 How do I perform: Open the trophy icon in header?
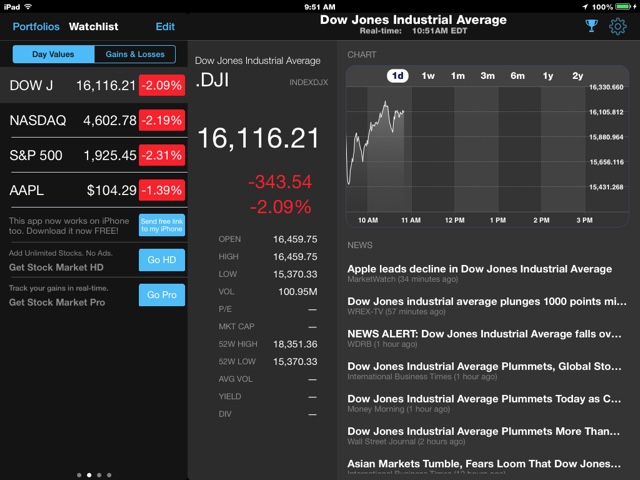[591, 26]
